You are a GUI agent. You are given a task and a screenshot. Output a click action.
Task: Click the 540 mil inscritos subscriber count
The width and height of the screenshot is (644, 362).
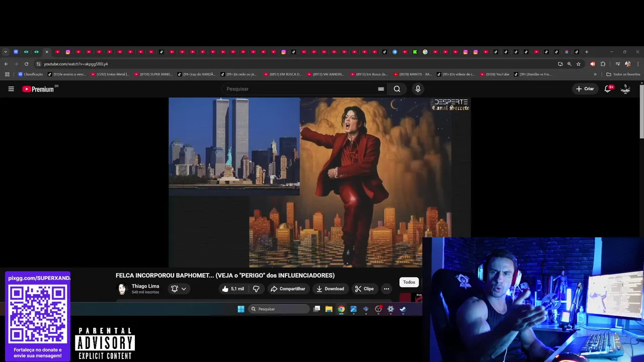(x=145, y=292)
